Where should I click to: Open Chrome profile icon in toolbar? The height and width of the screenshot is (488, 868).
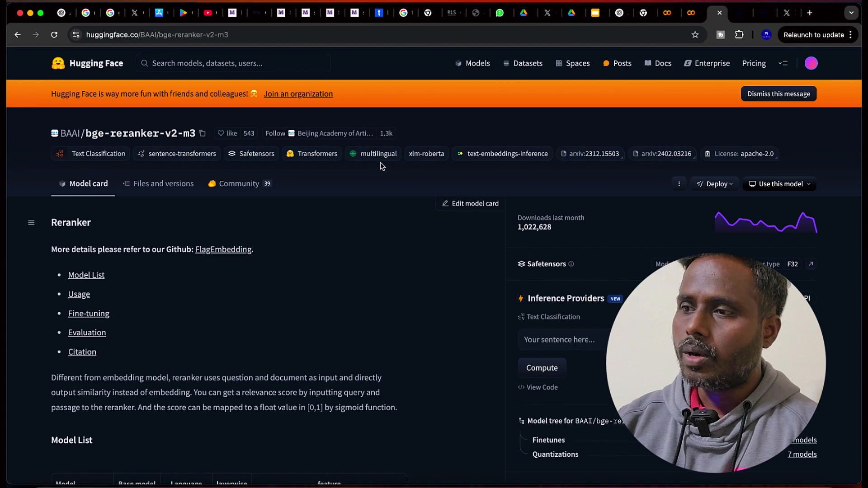point(766,35)
